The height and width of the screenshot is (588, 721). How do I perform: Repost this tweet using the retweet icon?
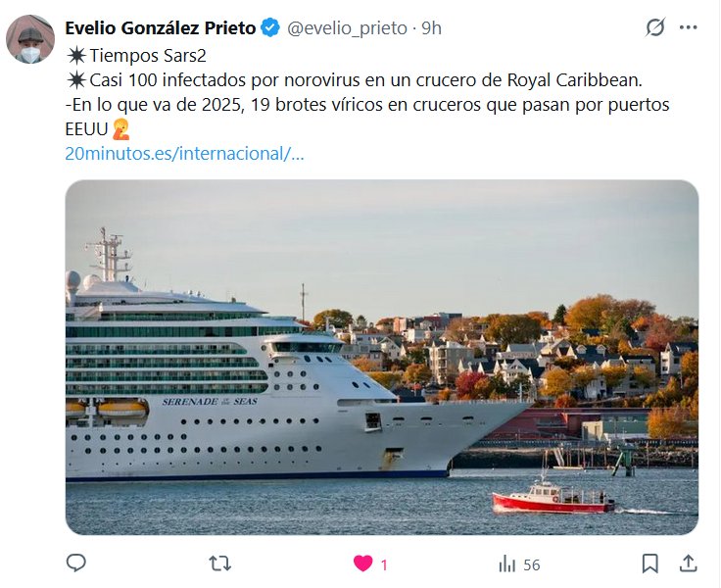click(x=221, y=563)
